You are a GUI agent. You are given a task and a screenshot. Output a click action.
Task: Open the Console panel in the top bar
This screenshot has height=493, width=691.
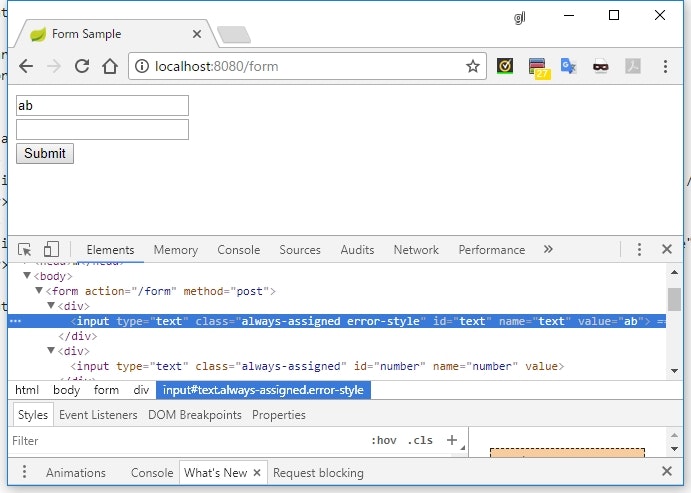coord(238,250)
